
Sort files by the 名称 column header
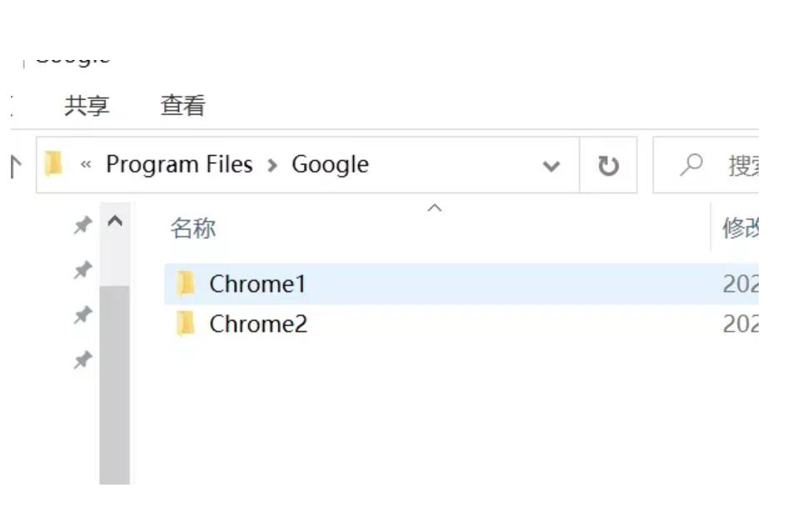(193, 228)
